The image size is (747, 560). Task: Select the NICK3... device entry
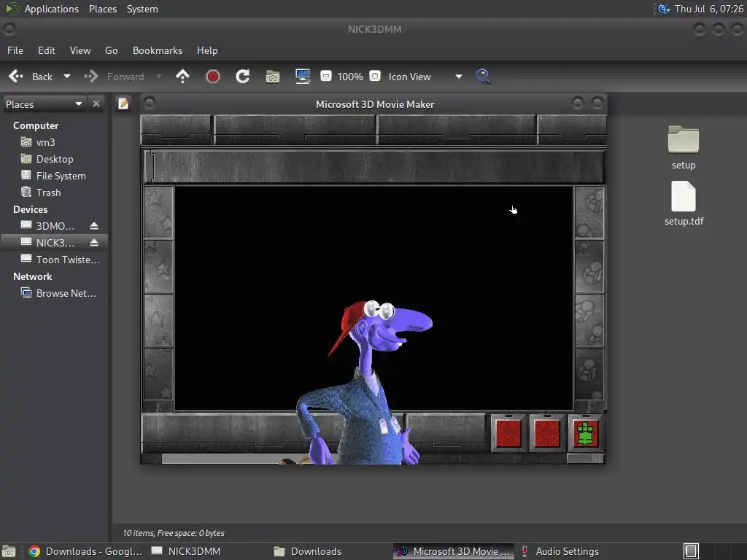[47, 243]
